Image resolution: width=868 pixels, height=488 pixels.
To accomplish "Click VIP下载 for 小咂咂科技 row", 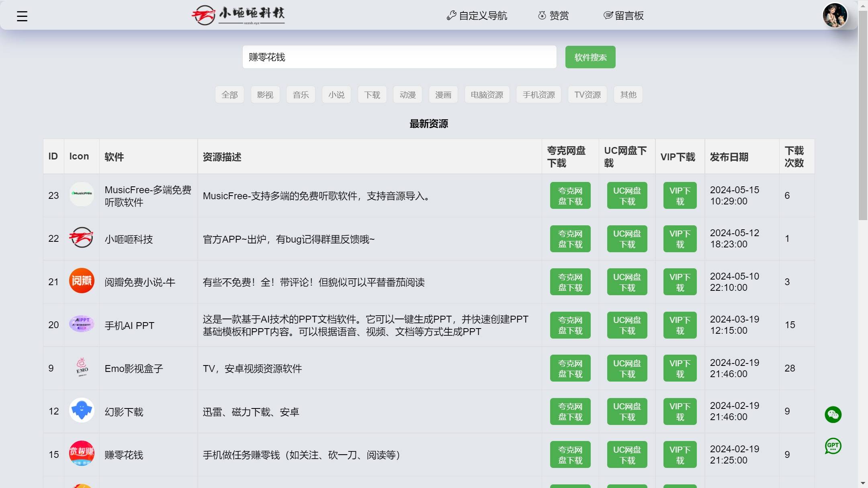I will 680,239.
